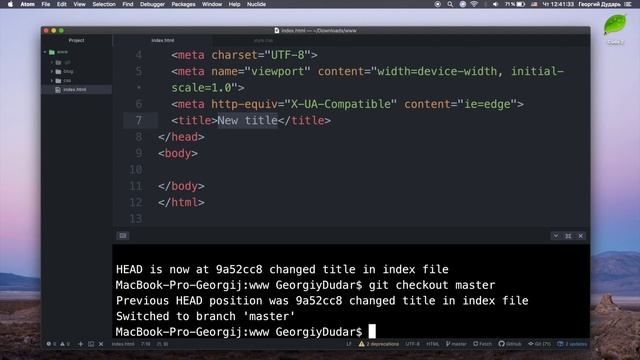This screenshot has width=640, height=360.
Task: Click the input language flag icon
Action: pos(534,4)
